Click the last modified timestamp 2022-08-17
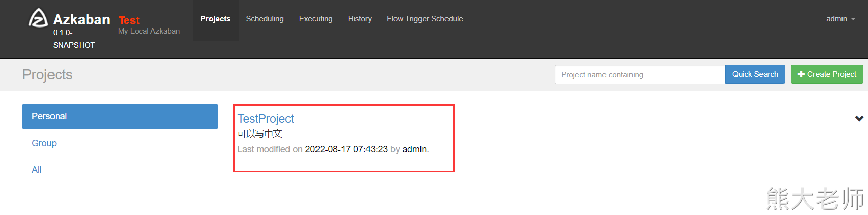 coord(346,149)
